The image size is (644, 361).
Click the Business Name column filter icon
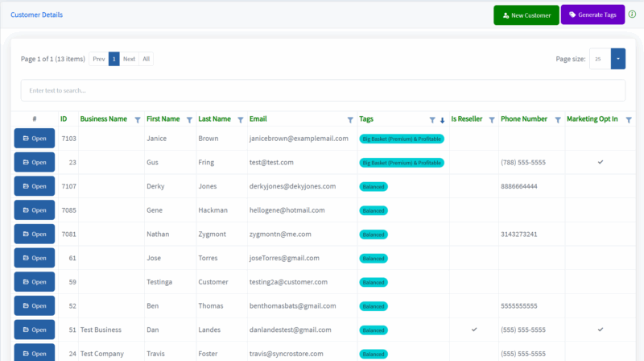tap(138, 120)
